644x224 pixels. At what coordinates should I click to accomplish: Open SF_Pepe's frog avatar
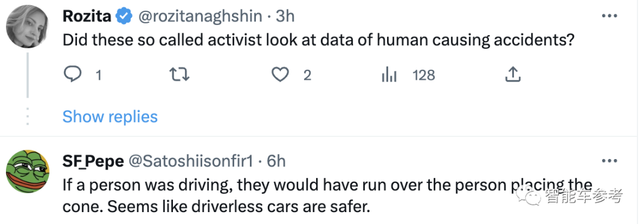coord(27,172)
